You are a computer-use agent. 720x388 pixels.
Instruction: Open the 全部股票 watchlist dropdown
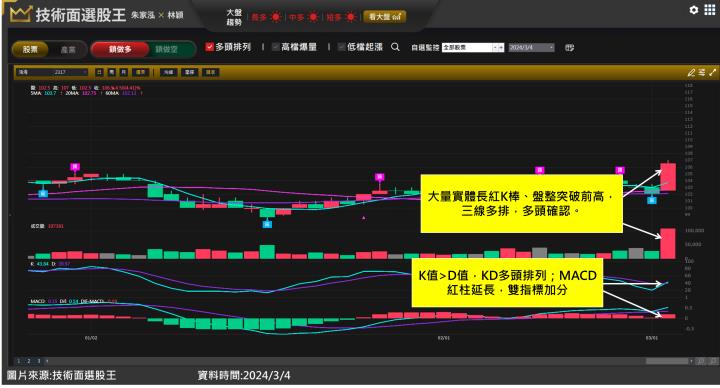point(472,47)
